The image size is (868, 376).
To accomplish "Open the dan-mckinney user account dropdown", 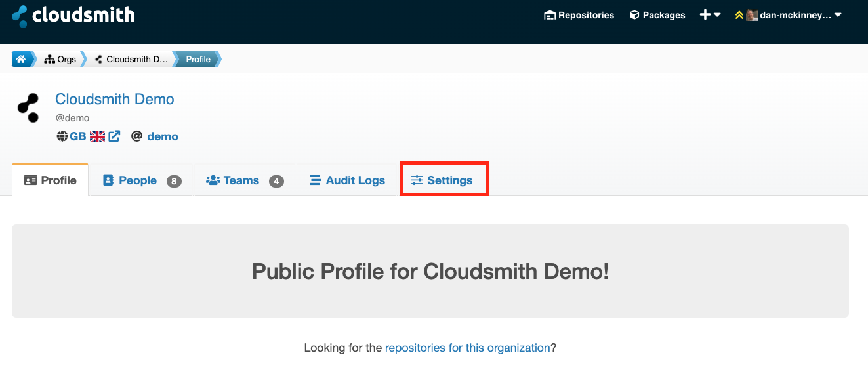I will pyautogui.click(x=788, y=15).
